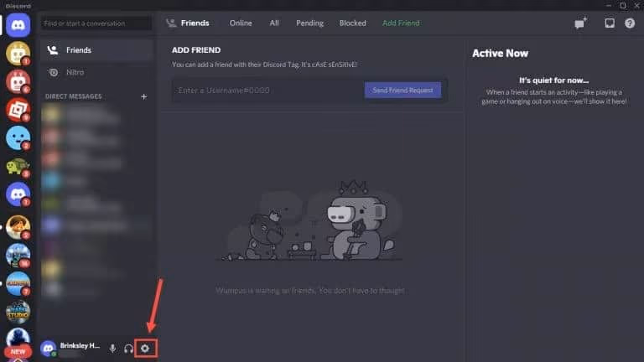The width and height of the screenshot is (644, 362).
Task: Focus Find or start a conversation box
Action: pyautogui.click(x=96, y=23)
